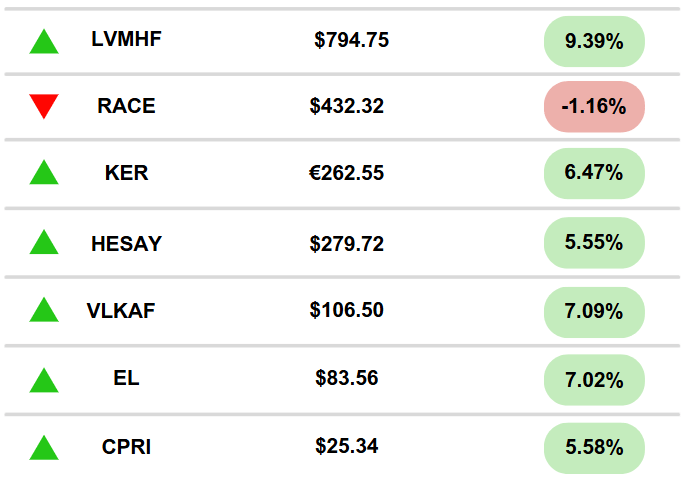Click the green up arrow beside LVMHF
Screen dimensions: 696x484
(x=44, y=42)
